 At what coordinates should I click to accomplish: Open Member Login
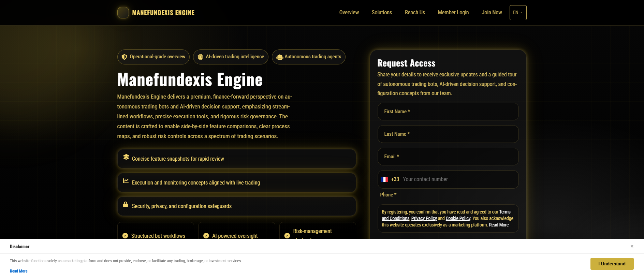point(453,13)
